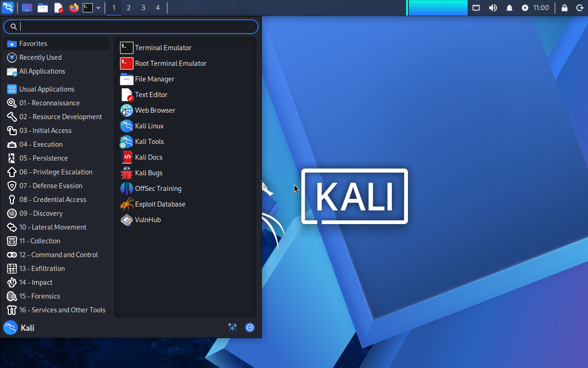Open Kali Bugs launcher

click(x=148, y=173)
